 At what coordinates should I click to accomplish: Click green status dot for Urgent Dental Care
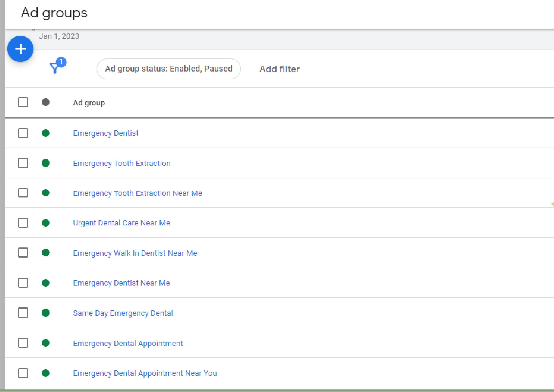click(x=46, y=223)
